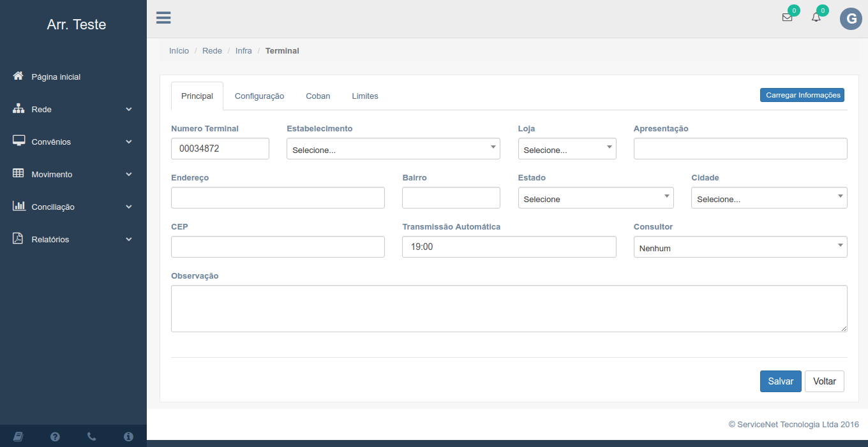The height and width of the screenshot is (447, 868).
Task: Click the help question mark icon
Action: (x=55, y=436)
